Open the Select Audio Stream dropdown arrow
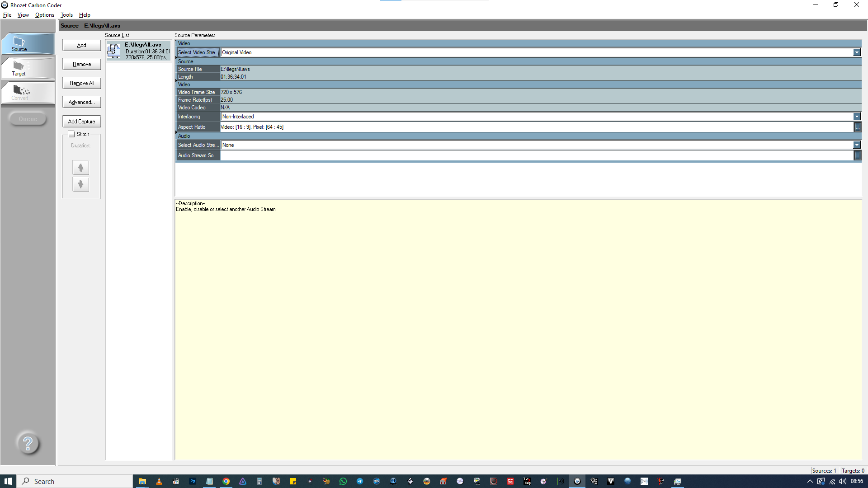868x488 pixels. (x=857, y=145)
